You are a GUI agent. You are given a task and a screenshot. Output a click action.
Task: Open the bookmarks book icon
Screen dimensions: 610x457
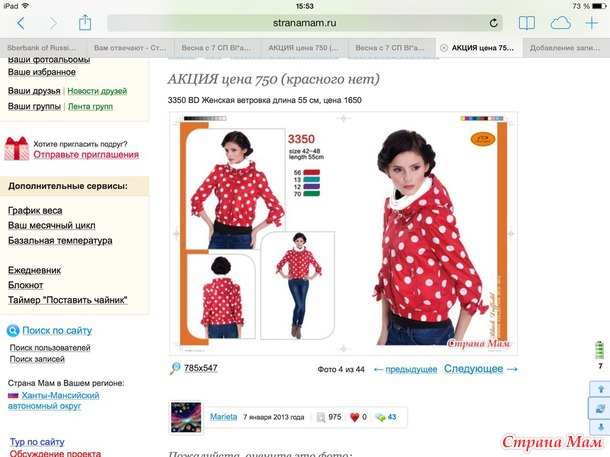(527, 23)
